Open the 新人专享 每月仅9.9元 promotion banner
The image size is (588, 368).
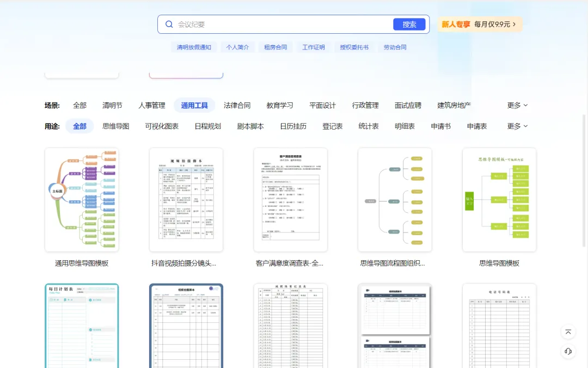[480, 24]
